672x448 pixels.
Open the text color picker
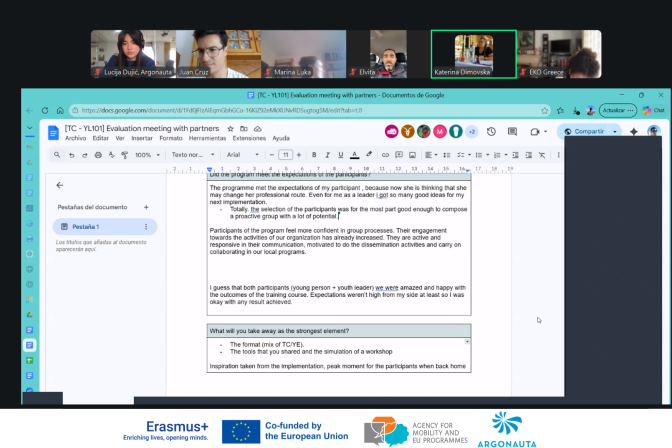pos(355,155)
